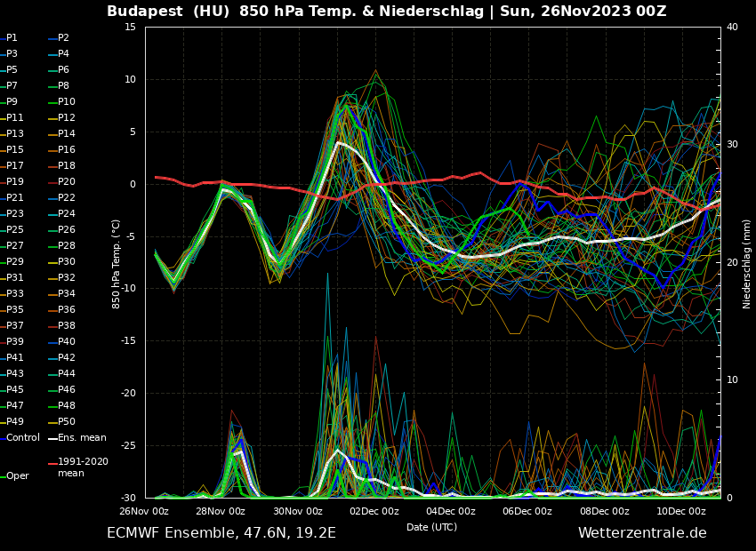The height and width of the screenshot is (551, 756).
Task: Select the 1991-2020 mean legend entry
Action: [83, 467]
